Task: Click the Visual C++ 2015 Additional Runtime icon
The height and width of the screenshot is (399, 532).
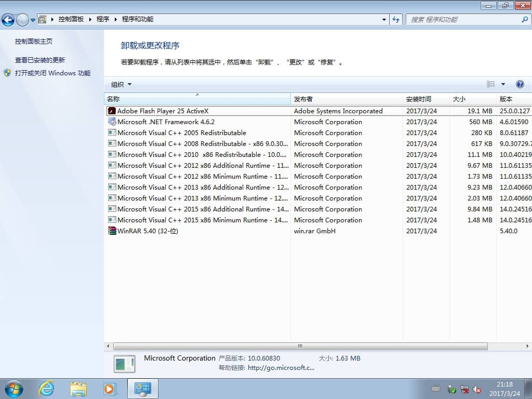Action: click(x=112, y=209)
